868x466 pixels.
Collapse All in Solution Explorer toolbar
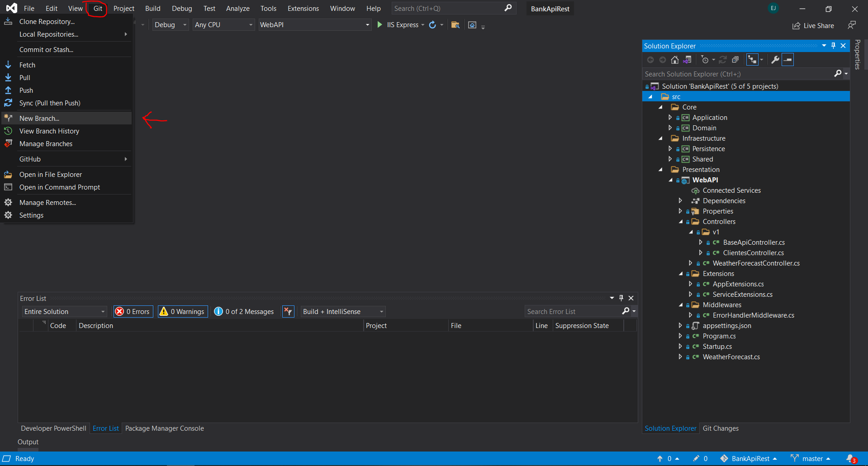(x=735, y=60)
